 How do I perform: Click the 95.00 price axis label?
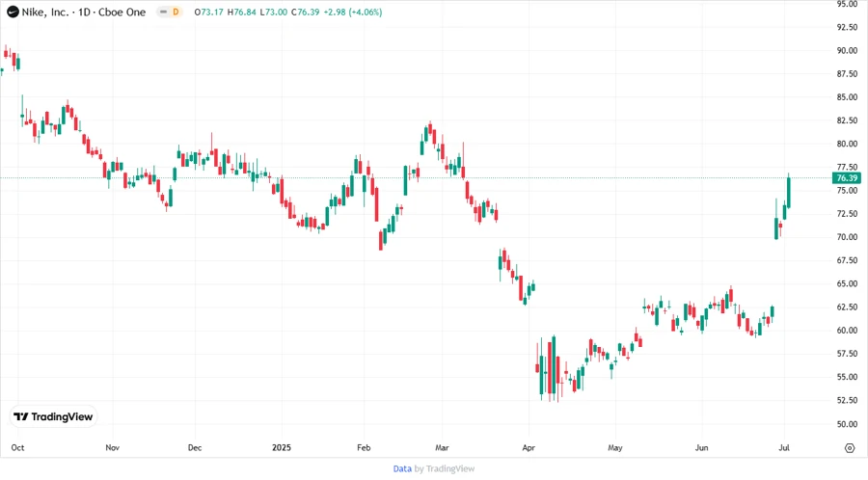[847, 5]
